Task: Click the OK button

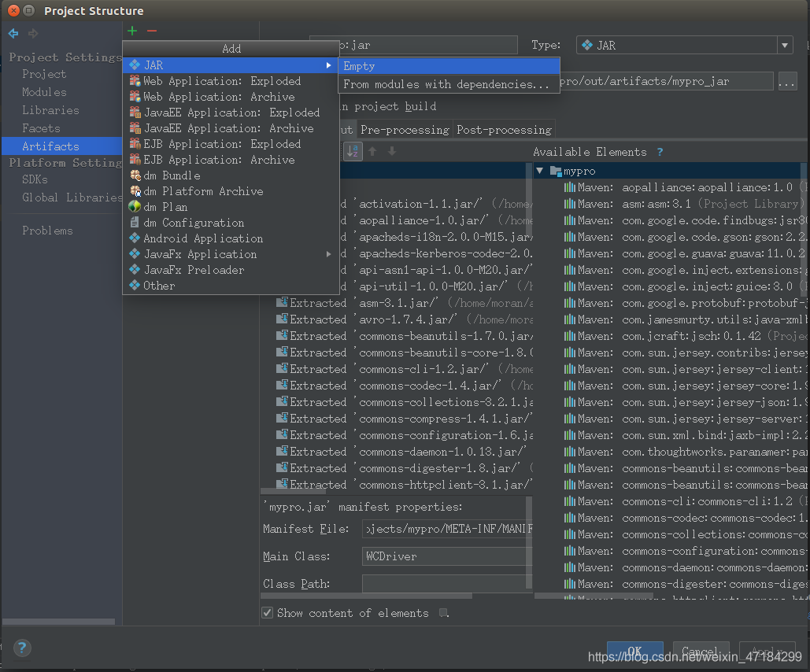Action: pyautogui.click(x=634, y=652)
